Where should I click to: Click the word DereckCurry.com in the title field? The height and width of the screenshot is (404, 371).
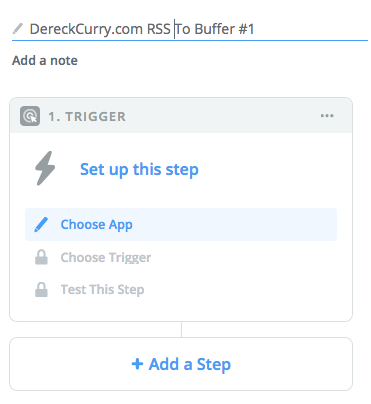coord(86,29)
